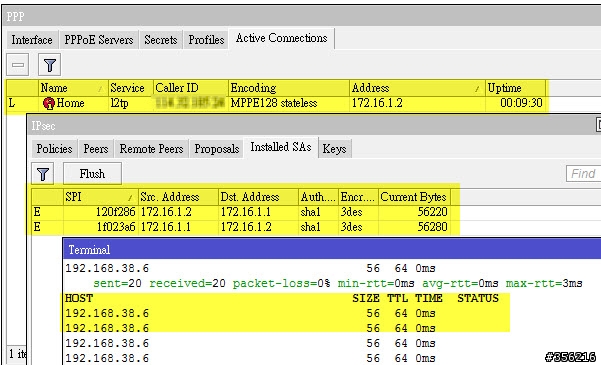The height and width of the screenshot is (365, 601).
Task: Open the Keys tab in IPsec
Action: (x=334, y=149)
